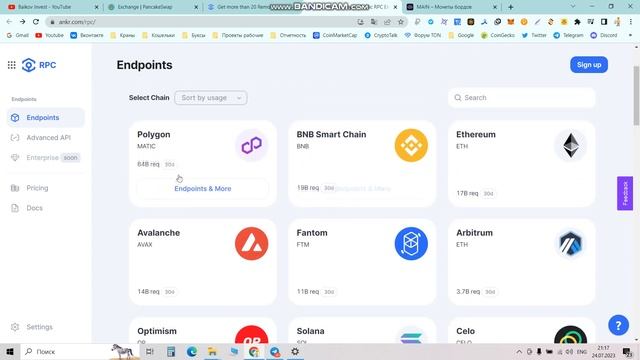Open Endpoints in the sidebar
Screen dimensions: 640x360
pyautogui.click(x=46, y=118)
